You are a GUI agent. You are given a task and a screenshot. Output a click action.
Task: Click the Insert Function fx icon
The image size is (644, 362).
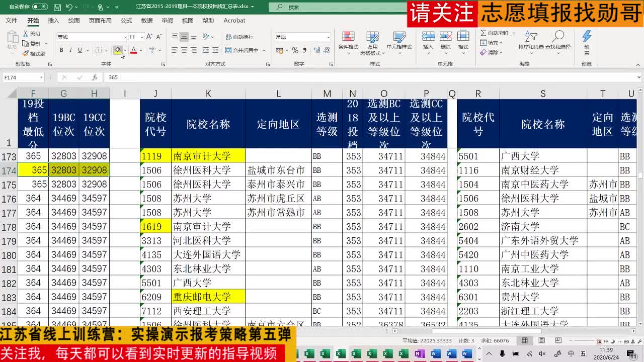pyautogui.click(x=95, y=77)
